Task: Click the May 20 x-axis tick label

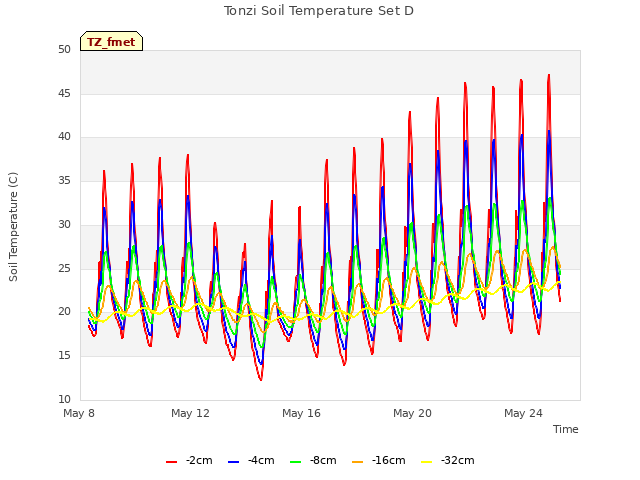Action: pos(412,413)
